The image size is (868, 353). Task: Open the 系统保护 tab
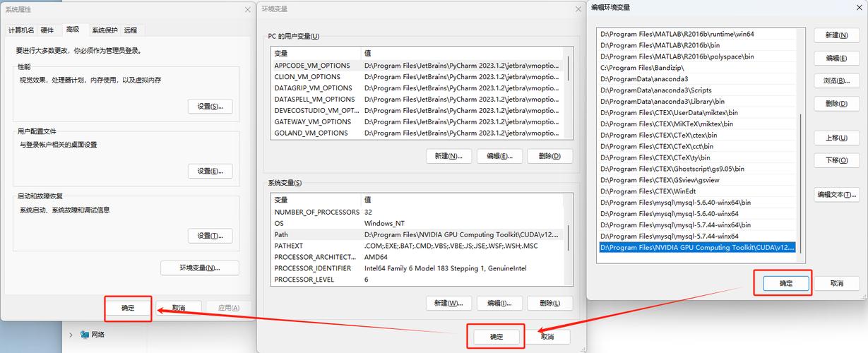click(105, 30)
